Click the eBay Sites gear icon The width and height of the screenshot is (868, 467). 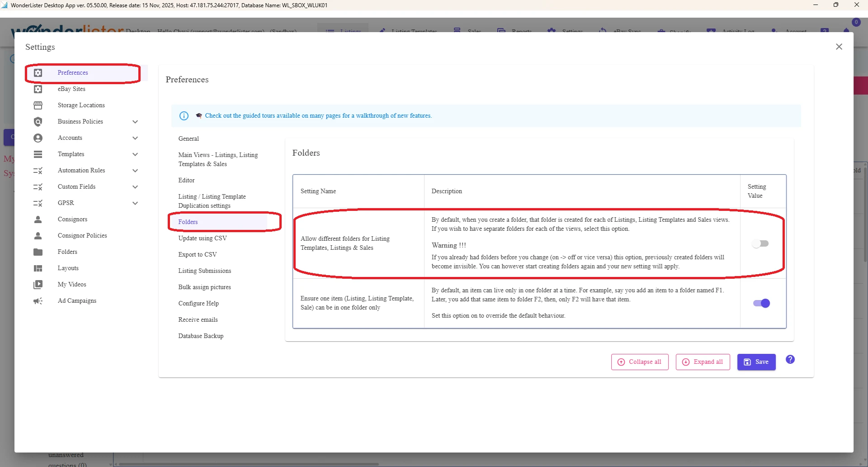point(38,89)
